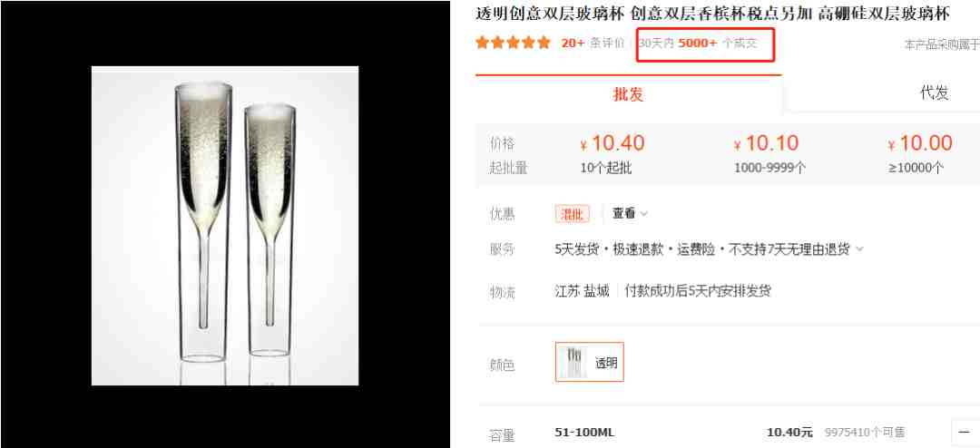Click the 查看 discount text
Viewport: 980px width, 448px height.
pos(623,214)
